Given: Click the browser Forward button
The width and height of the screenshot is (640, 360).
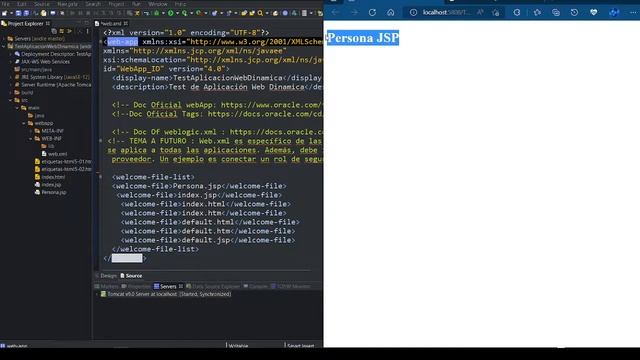Looking at the screenshot, I should tap(354, 12).
